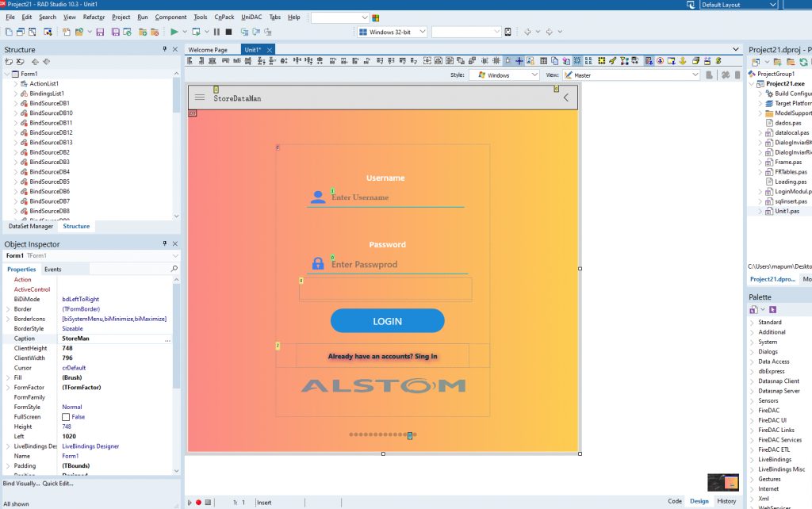Click the form minimap thumbnail
Screen dimensions: 812x509
tap(723, 483)
